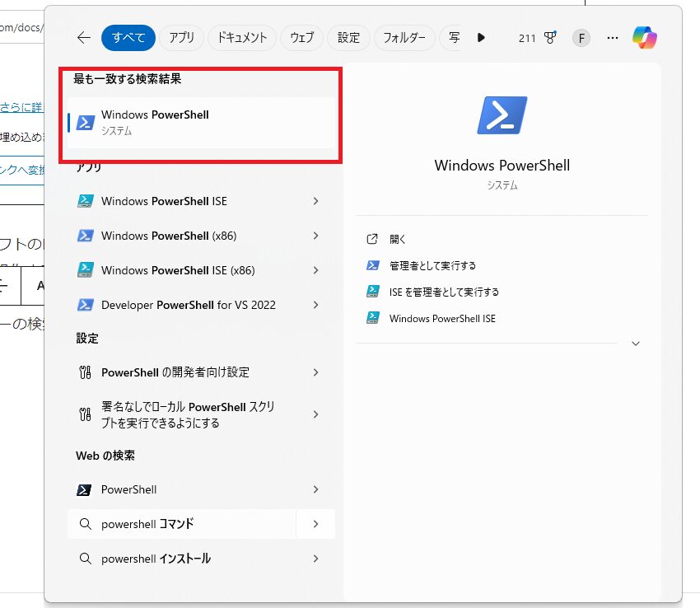
Task: Switch to the アプリ filter tab
Action: tap(181, 38)
